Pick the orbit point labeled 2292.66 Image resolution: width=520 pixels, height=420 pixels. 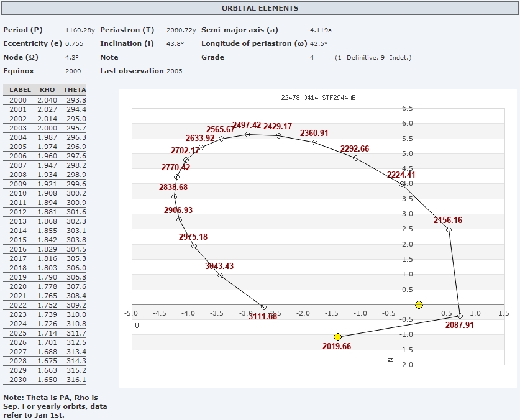(355, 158)
